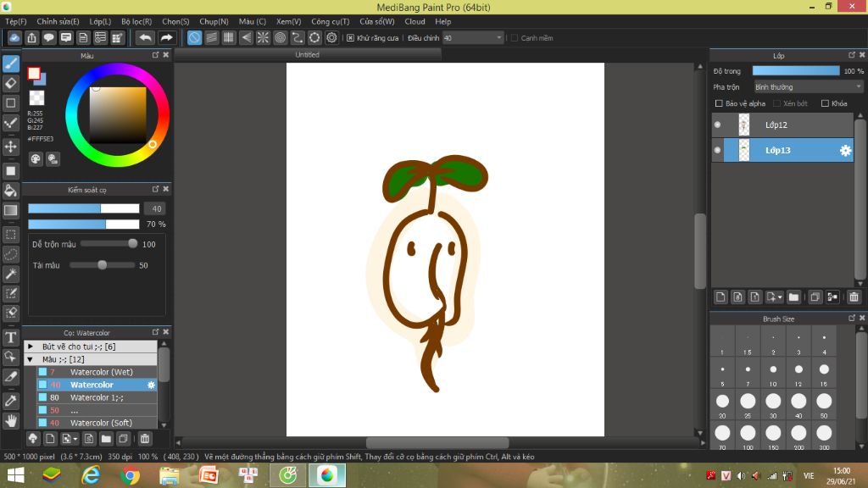Open the add brush dropdown in brush panel
This screenshot has width=868, height=488.
[75, 440]
